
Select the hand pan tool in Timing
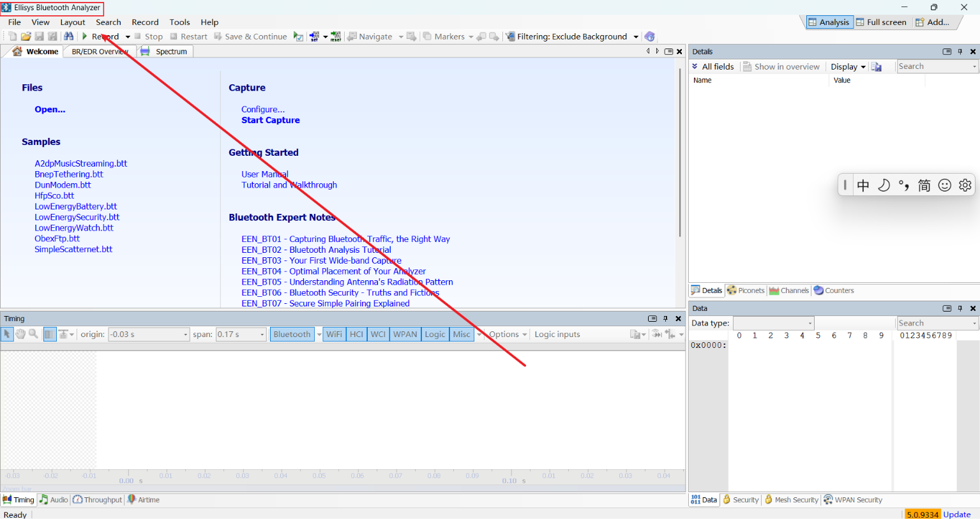click(x=20, y=334)
